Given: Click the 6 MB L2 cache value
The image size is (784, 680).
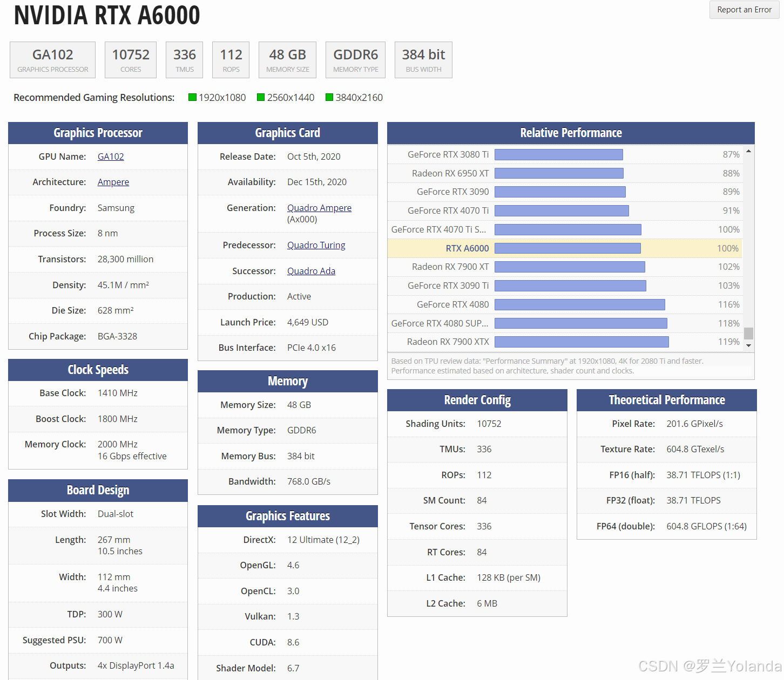Looking at the screenshot, I should [487, 603].
